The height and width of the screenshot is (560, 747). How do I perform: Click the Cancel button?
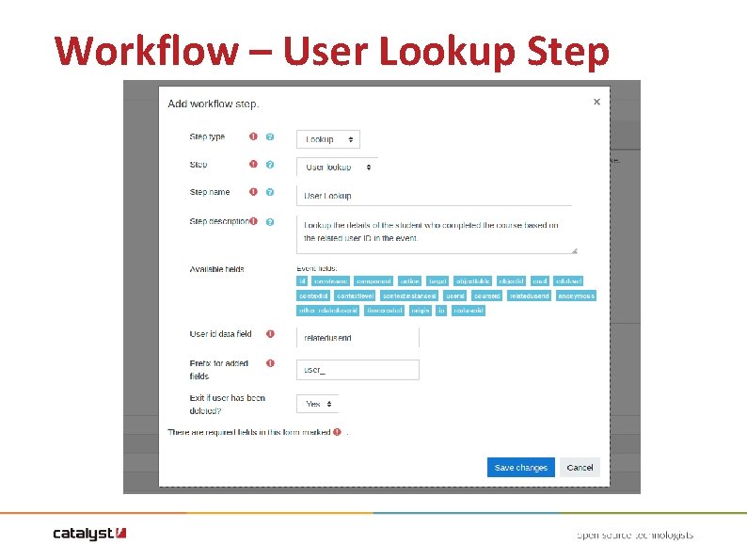[580, 468]
